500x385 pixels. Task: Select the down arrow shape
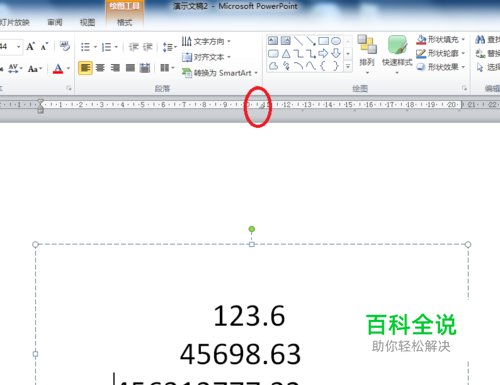click(x=336, y=53)
